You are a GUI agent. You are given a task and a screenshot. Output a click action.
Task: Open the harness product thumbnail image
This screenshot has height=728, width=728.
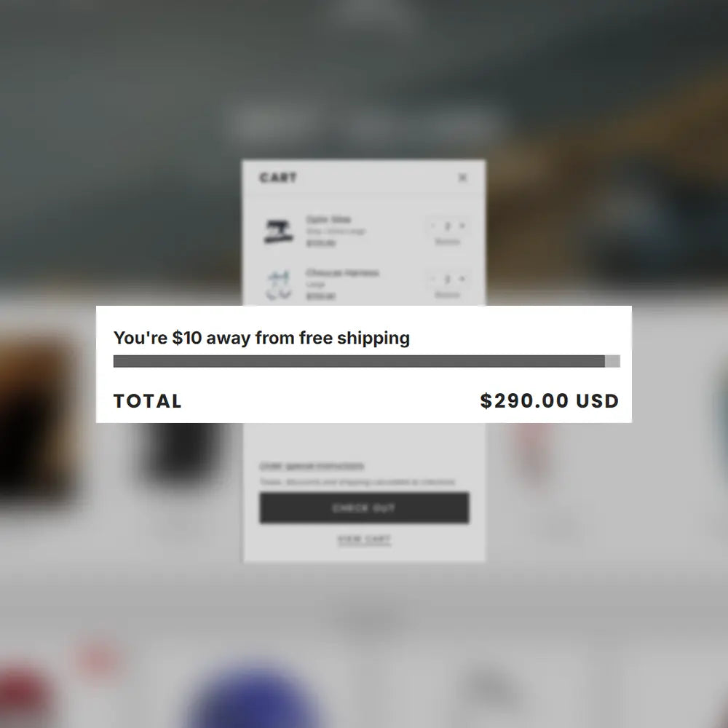tap(279, 284)
